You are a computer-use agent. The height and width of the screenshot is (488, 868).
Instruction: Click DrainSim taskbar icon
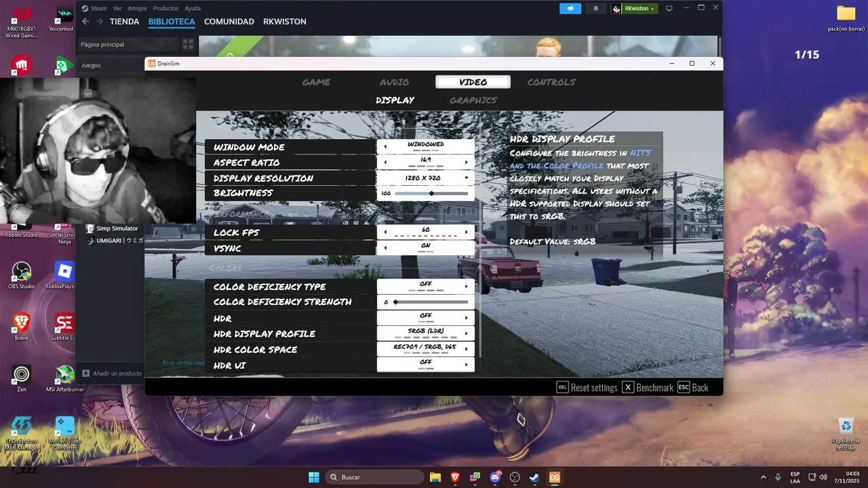click(x=554, y=477)
